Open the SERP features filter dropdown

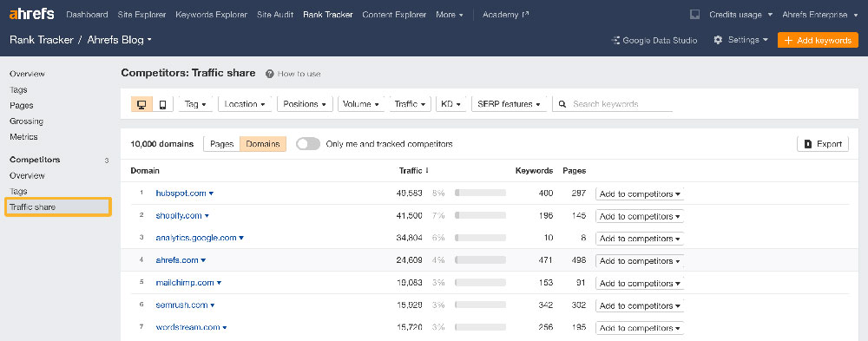click(x=509, y=104)
